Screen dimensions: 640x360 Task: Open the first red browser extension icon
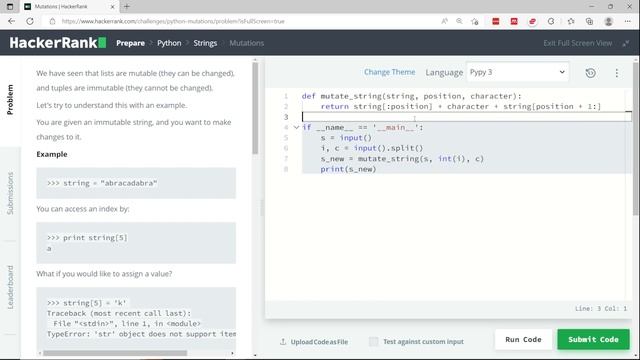[x=496, y=21]
